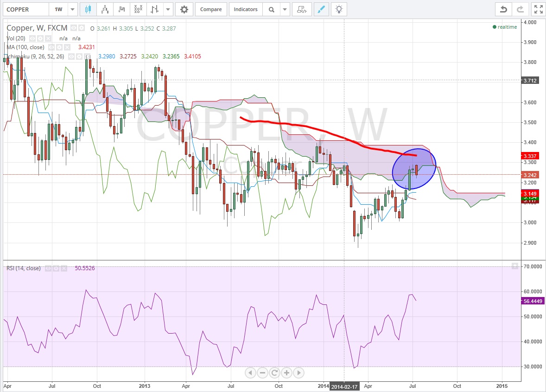Screen dimensions: 546x392
Task: Expand the chart style dropdown arrow
Action: (168, 9)
